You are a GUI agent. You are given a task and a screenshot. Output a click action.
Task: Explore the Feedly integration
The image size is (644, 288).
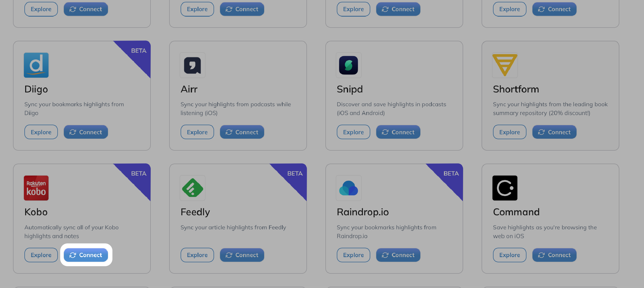pyautogui.click(x=197, y=255)
